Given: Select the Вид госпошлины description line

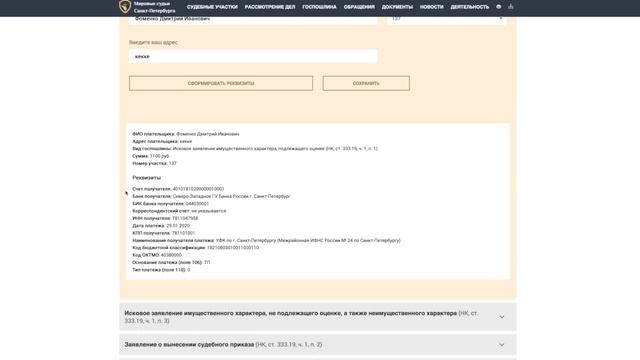Looking at the screenshot, I should (x=255, y=149).
